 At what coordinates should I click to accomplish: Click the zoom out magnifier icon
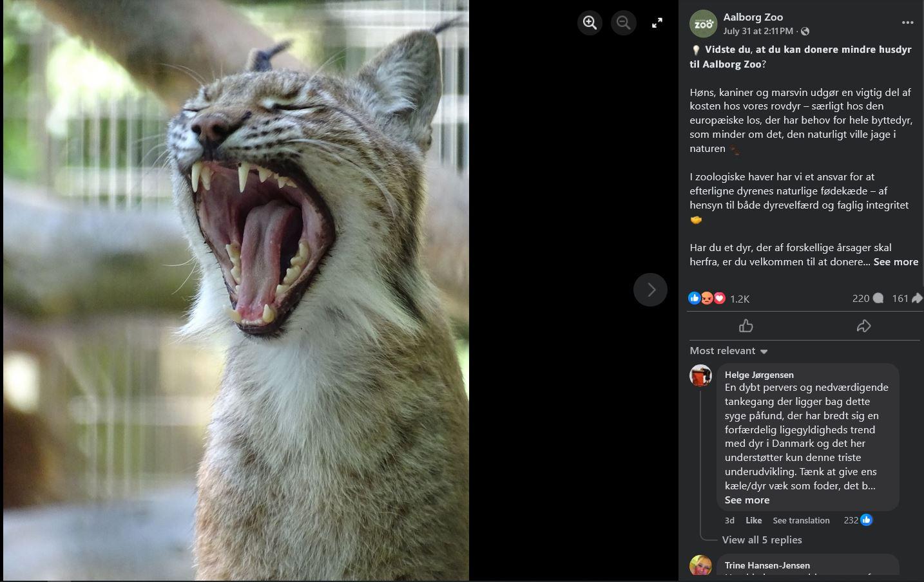click(623, 23)
